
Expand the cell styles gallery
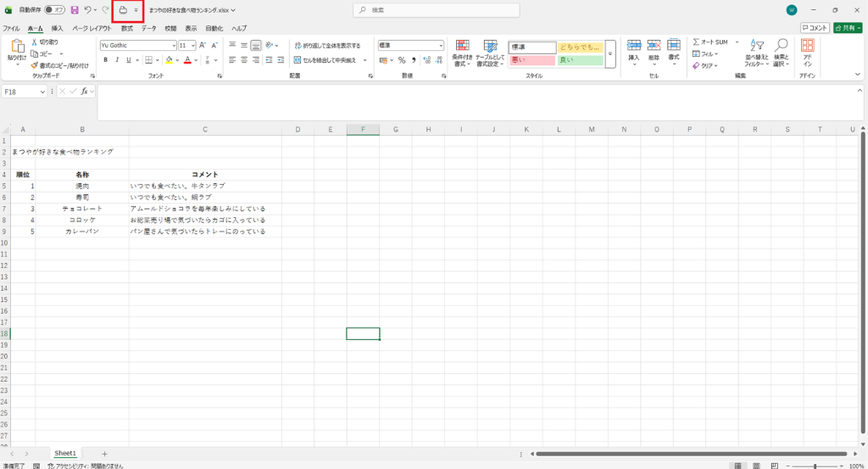(x=610, y=54)
